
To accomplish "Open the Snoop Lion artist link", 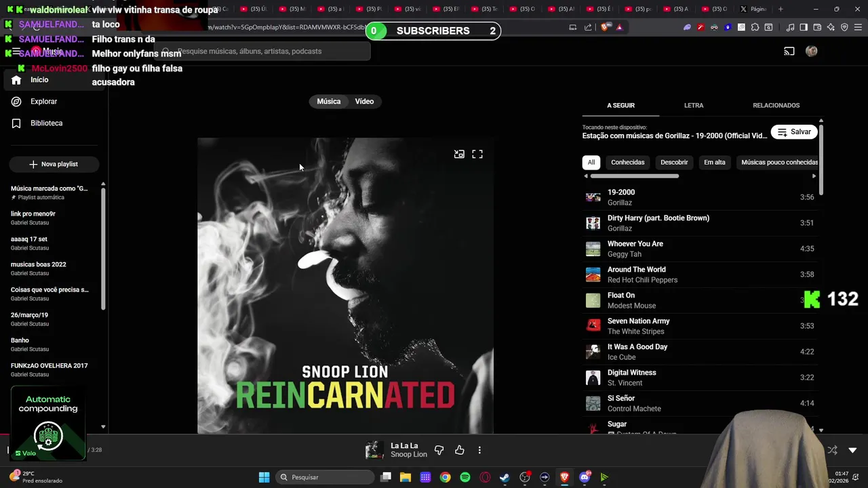I will pos(409,455).
